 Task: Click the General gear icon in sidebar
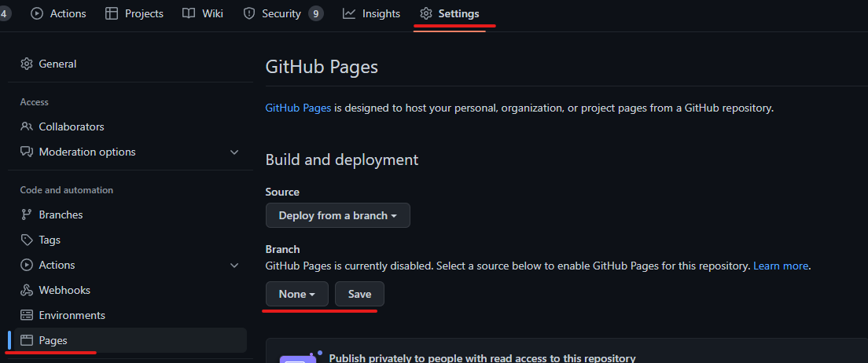pyautogui.click(x=27, y=64)
